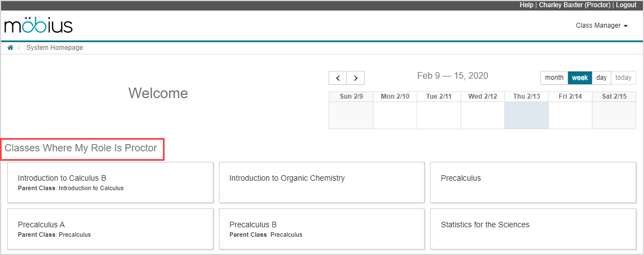The height and width of the screenshot is (255, 644).
Task: Click the Logout link
Action: (626, 5)
